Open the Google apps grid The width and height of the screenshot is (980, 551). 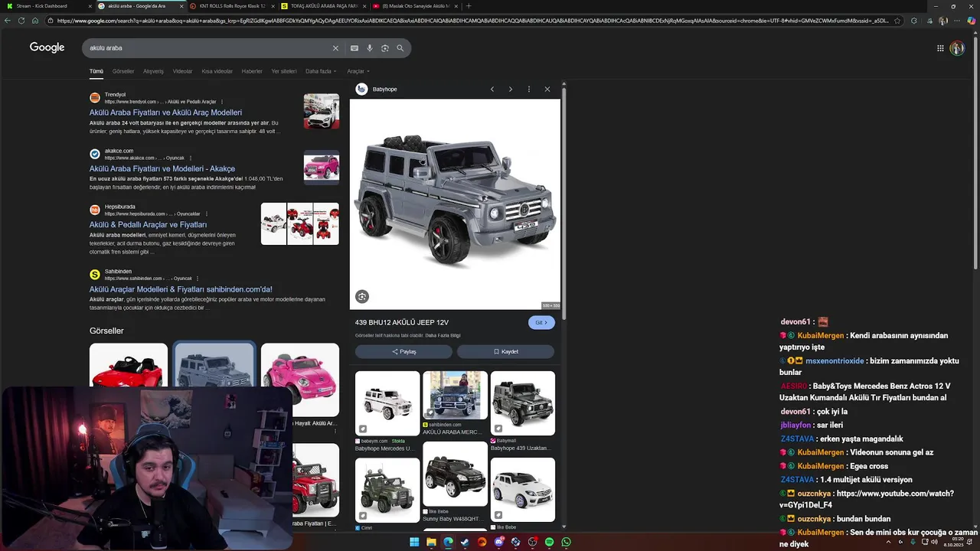(x=940, y=48)
